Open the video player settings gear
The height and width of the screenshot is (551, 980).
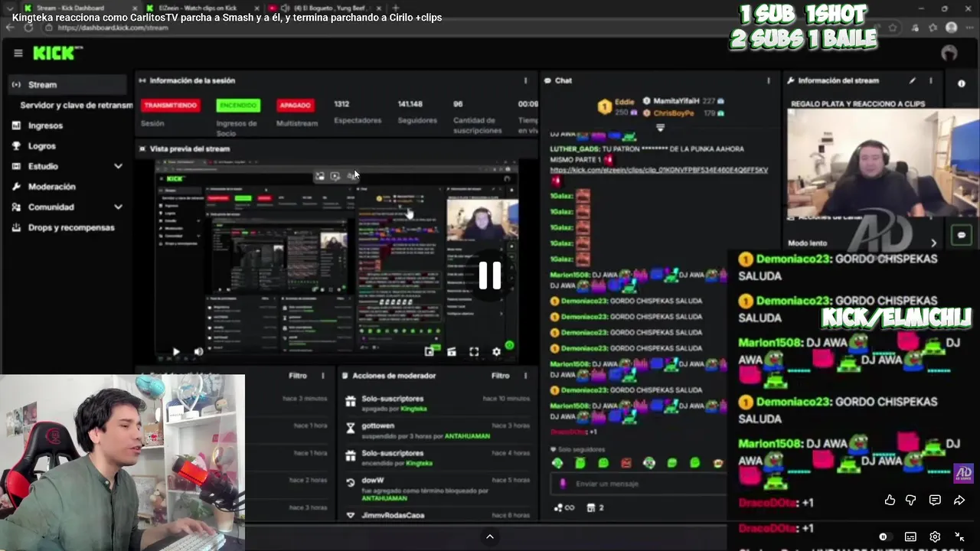(935, 537)
